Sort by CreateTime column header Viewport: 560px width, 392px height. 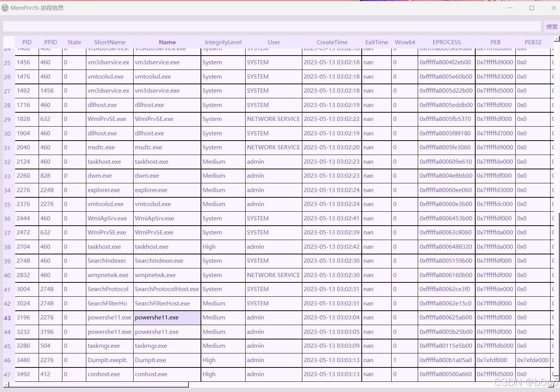(332, 42)
